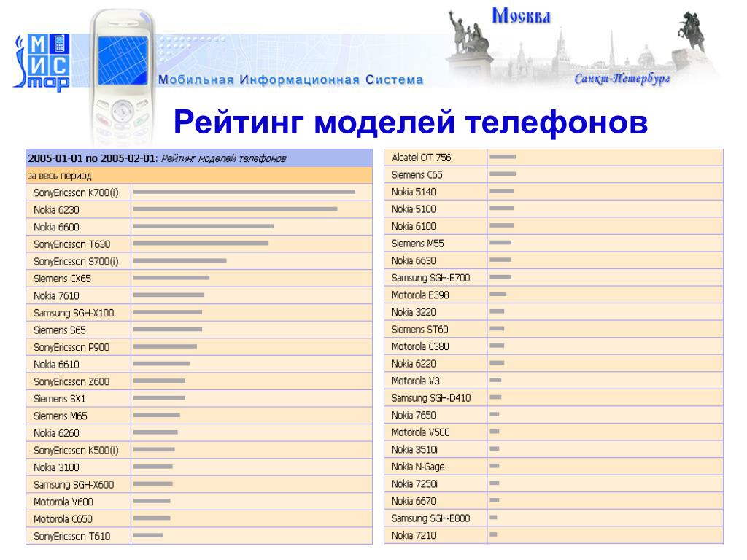The height and width of the screenshot is (560, 747).
Task: Select the Siemens C65 row label
Action: pos(417,175)
